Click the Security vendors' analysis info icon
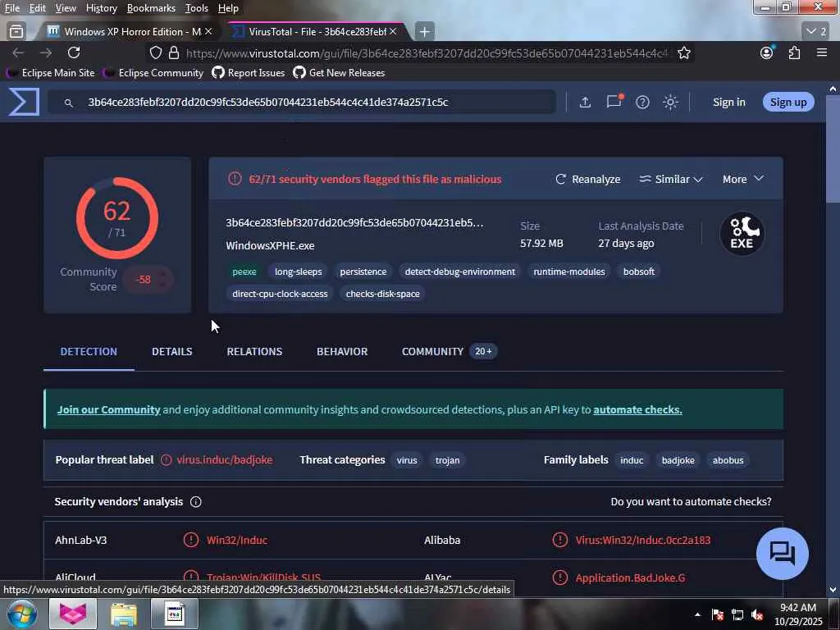Screen dimensions: 840x630 195,502
